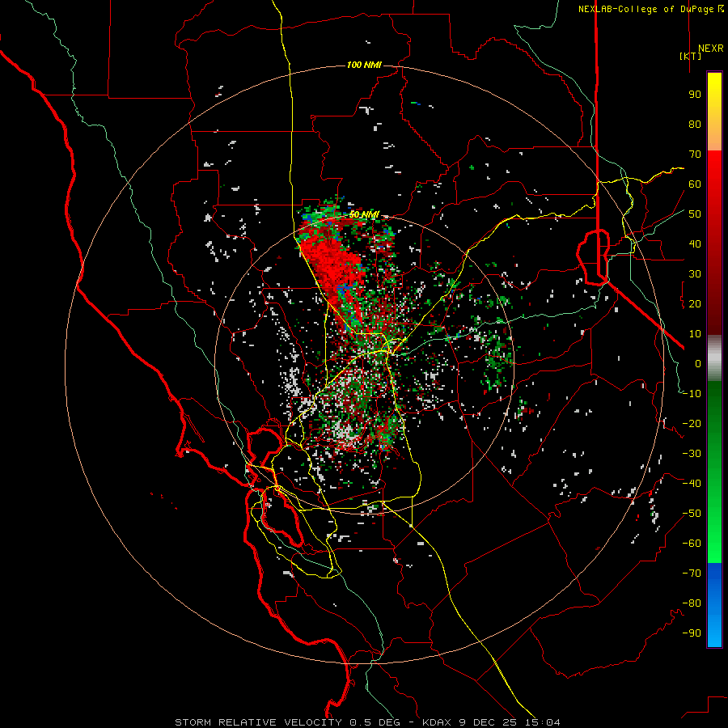This screenshot has height=728, width=728.
Task: Click the -70 knot legend value
Action: pos(692,574)
